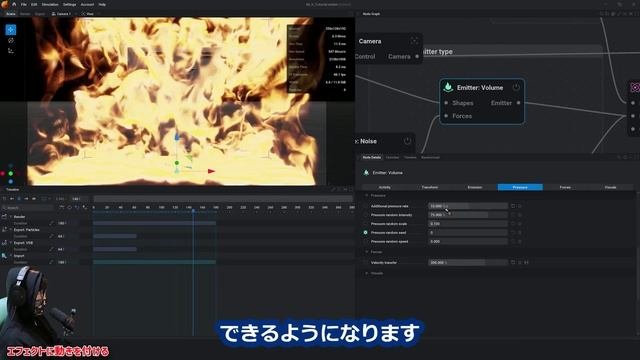Open the File menu

pyautogui.click(x=24, y=4)
